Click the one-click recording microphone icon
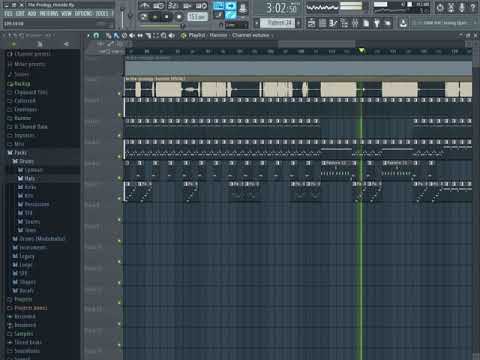This screenshot has height=360, width=480. coord(462,7)
